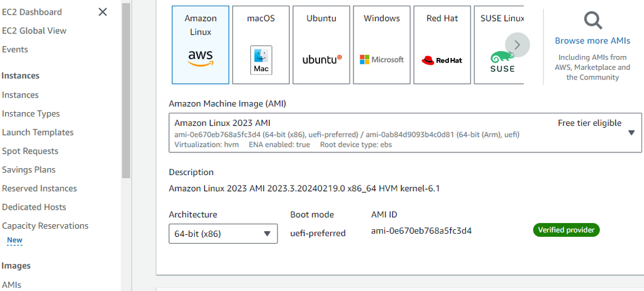
Task: Close the EC2 sidebar with X
Action: (x=103, y=12)
